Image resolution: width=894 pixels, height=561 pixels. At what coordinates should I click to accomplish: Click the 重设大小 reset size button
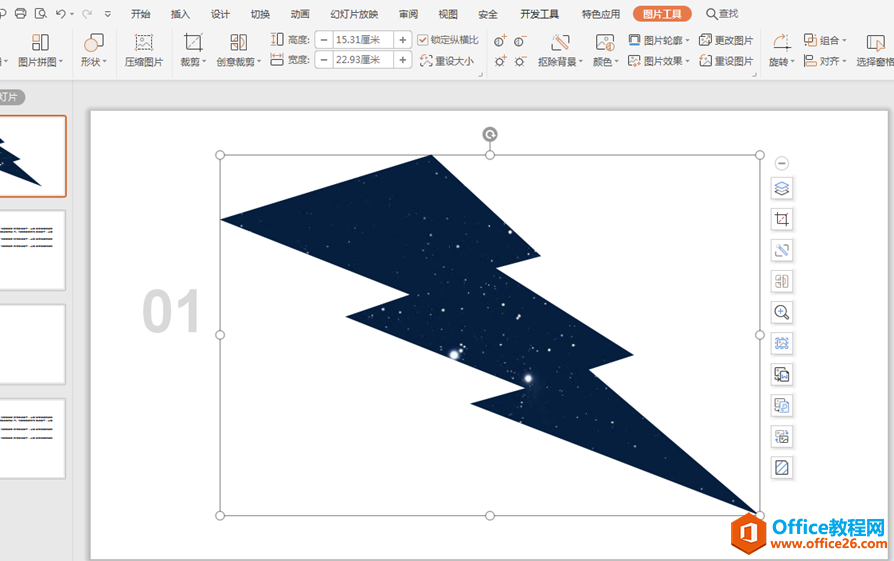[x=447, y=61]
